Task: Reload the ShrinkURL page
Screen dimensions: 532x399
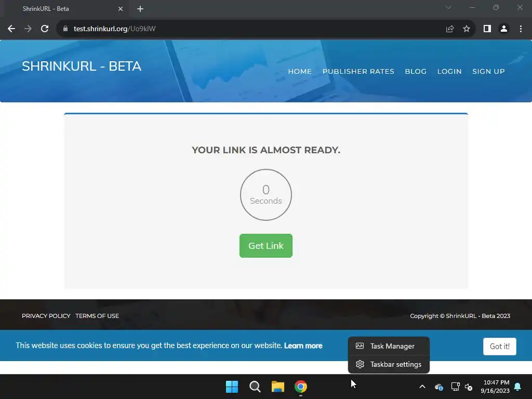Action: pos(45,29)
